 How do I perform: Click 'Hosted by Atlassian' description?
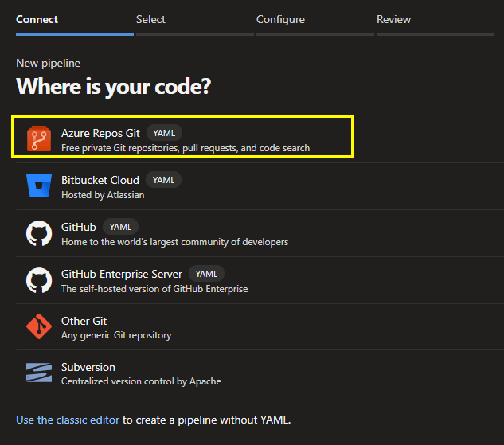[103, 195]
